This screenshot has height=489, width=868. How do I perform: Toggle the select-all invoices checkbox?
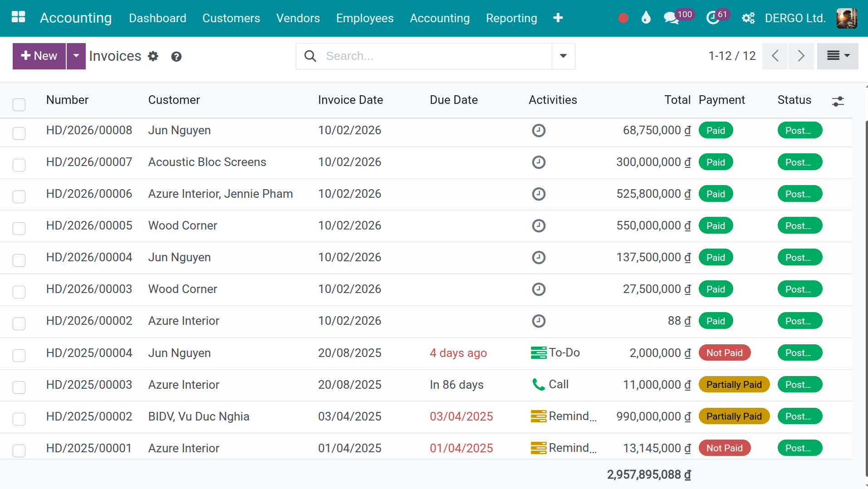pos(19,104)
